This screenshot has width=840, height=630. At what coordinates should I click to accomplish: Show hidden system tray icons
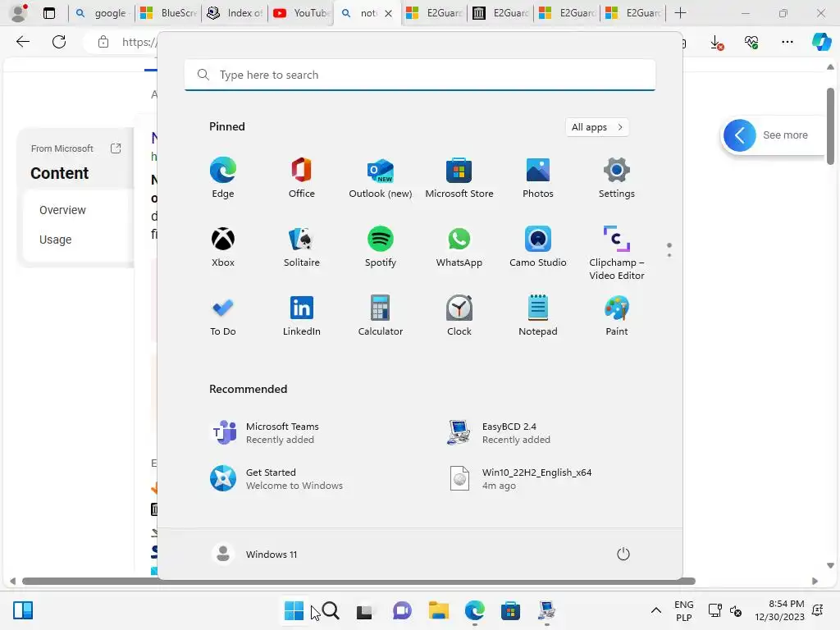coord(655,610)
